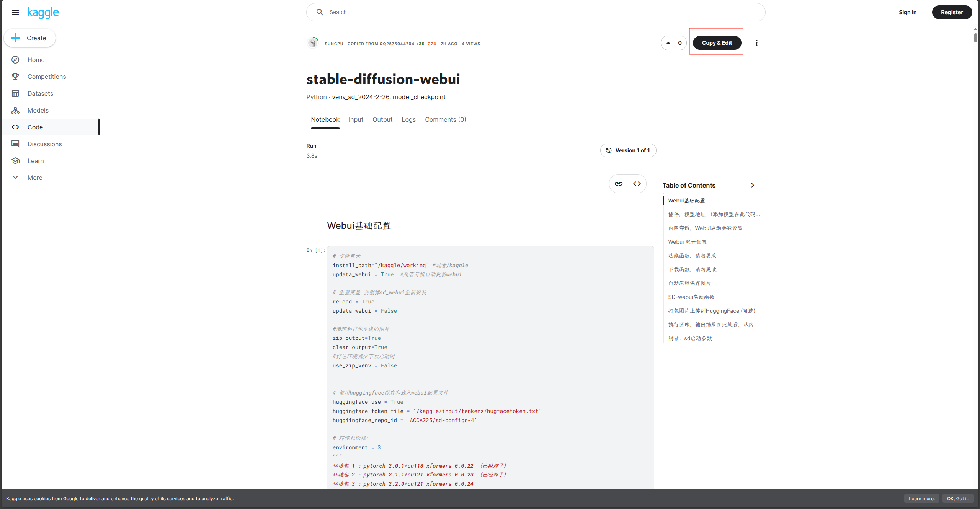Collapse the Table of Contents panel
980x509 pixels.
point(752,185)
